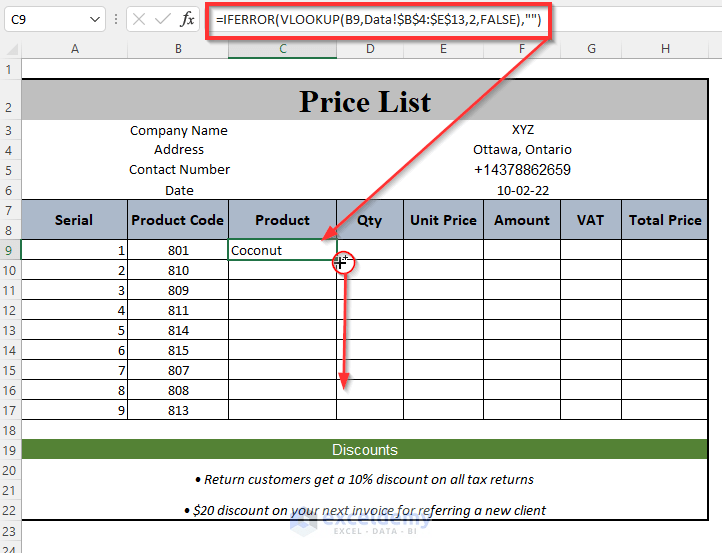Click product code 815 cell
The width and height of the screenshot is (722, 553).
178,350
